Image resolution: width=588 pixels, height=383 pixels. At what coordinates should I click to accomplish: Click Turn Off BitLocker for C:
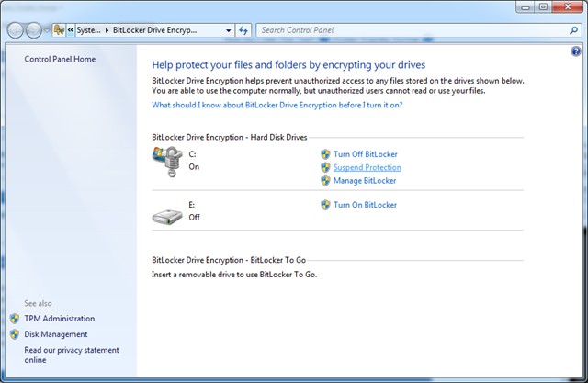366,154
